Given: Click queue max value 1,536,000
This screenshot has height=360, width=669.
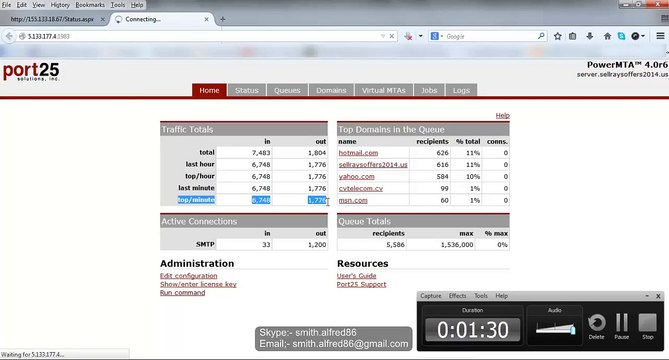Looking at the screenshot, I should (x=457, y=245).
